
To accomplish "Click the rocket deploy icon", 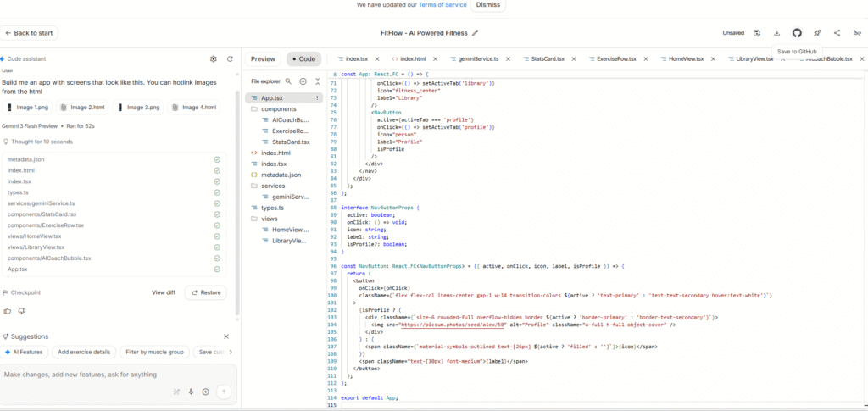I will pyautogui.click(x=817, y=33).
